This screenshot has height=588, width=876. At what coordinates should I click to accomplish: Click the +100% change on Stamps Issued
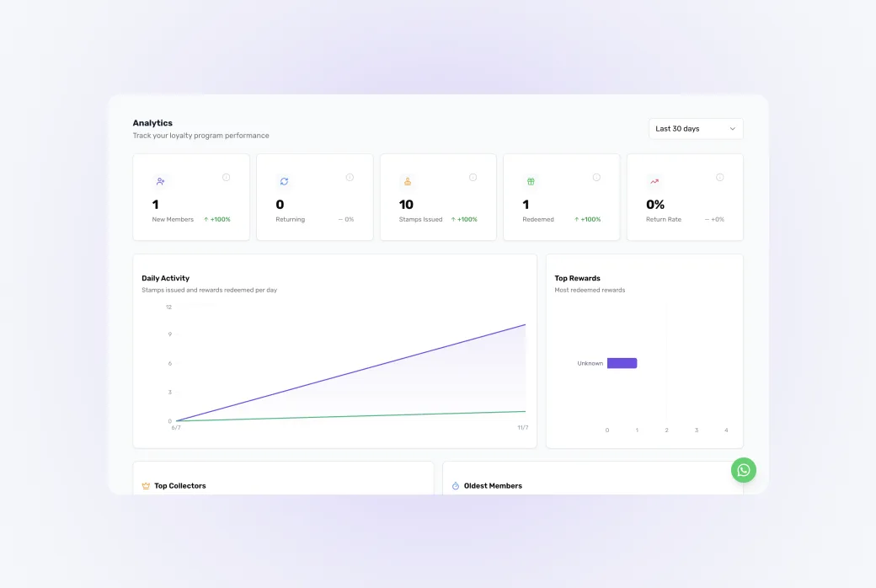(x=464, y=220)
